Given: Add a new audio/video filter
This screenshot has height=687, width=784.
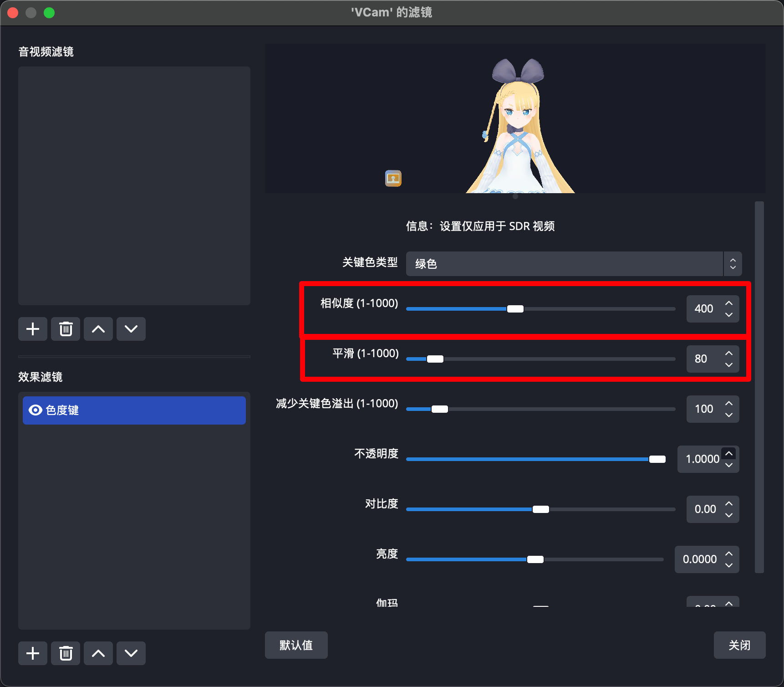Looking at the screenshot, I should [33, 329].
